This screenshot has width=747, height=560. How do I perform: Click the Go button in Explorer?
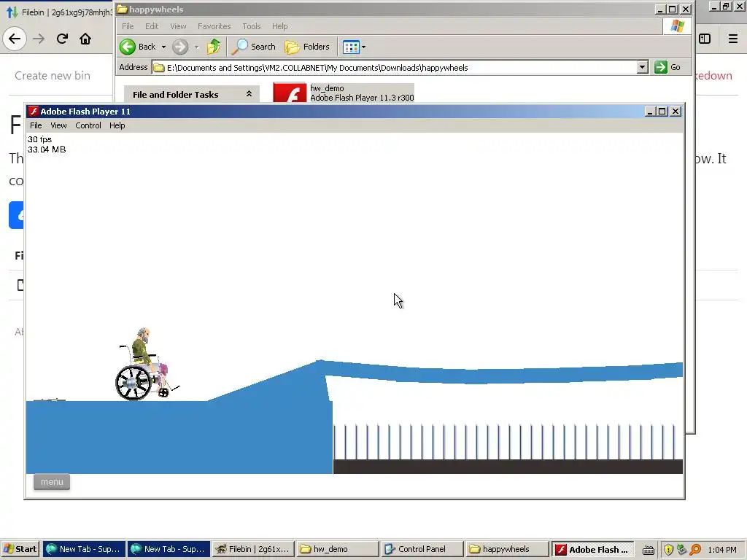coord(667,67)
